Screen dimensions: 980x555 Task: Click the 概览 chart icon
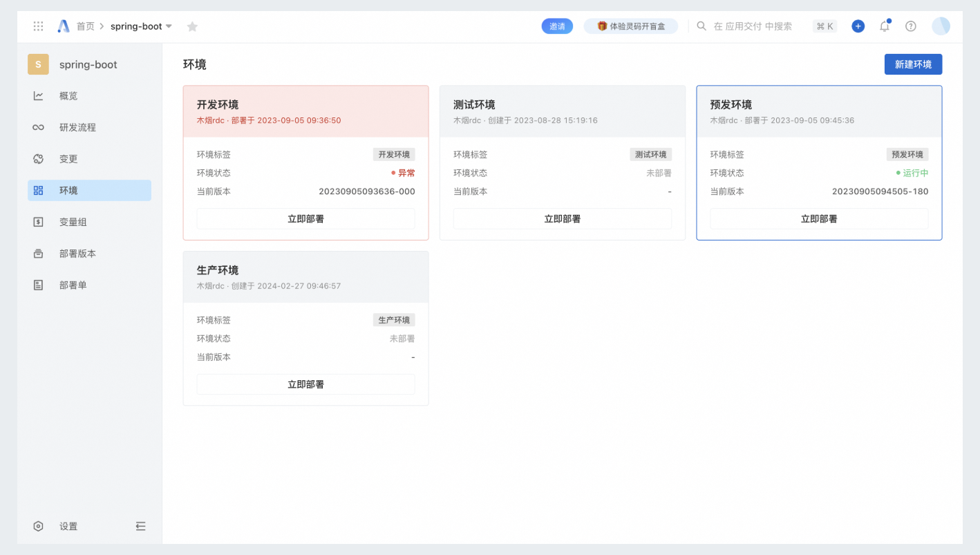(x=39, y=96)
